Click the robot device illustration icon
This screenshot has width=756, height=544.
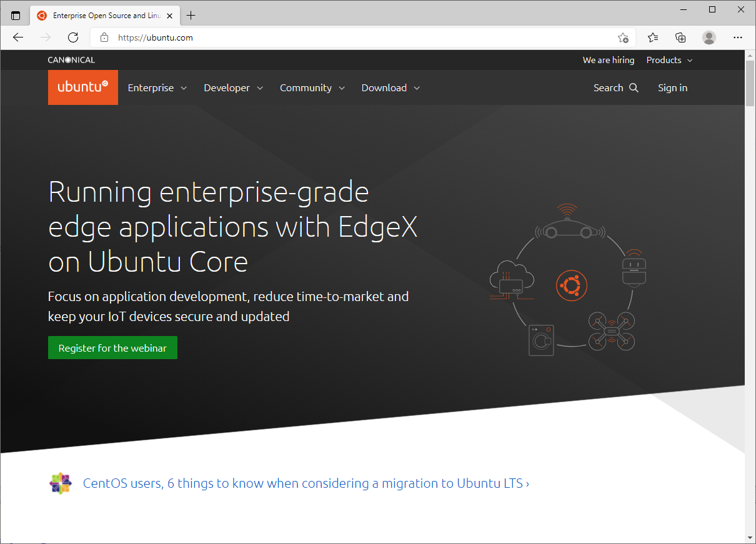[x=634, y=267]
